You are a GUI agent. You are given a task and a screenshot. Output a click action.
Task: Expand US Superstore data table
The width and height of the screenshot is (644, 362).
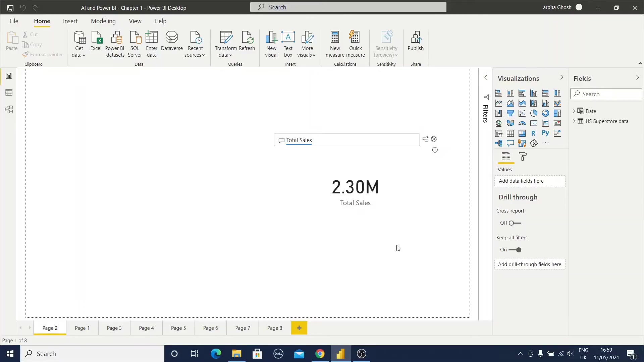click(x=574, y=121)
